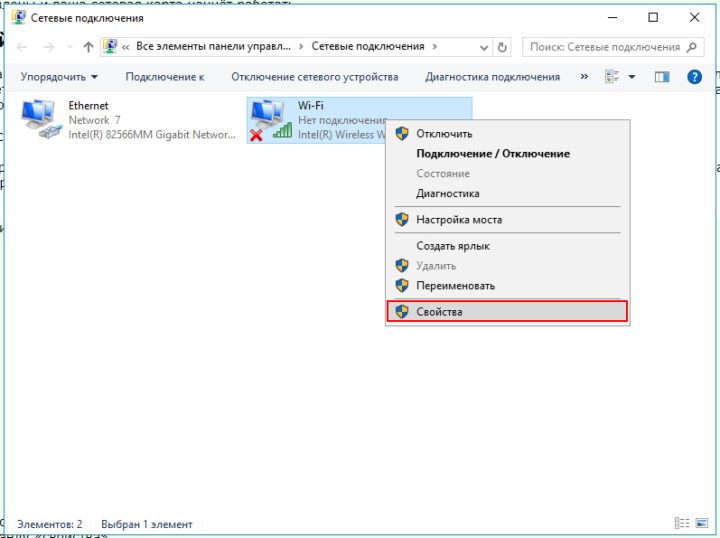Close the Сетевые подключения window
Image resolution: width=720 pixels, height=538 pixels.
(x=694, y=17)
